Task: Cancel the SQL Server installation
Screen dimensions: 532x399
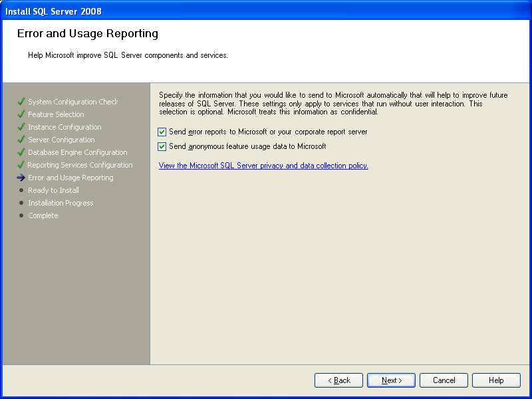Action: [444, 380]
